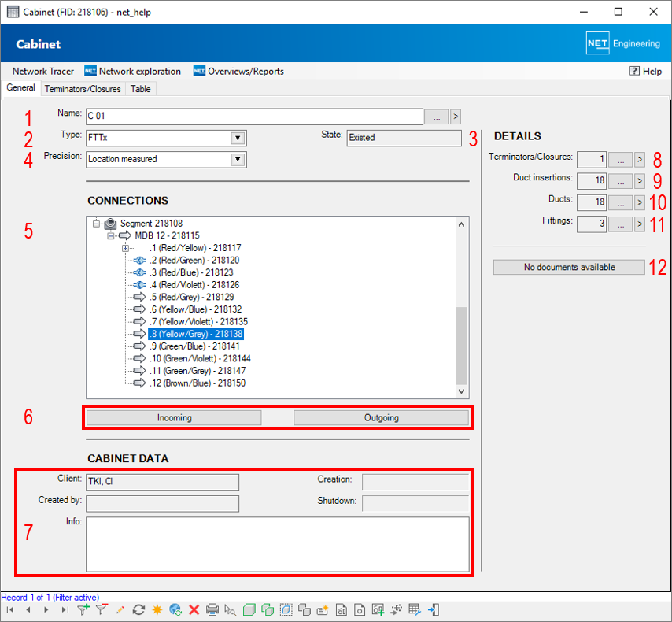
Task: Open the Type dropdown showing FTTx
Action: coord(237,139)
